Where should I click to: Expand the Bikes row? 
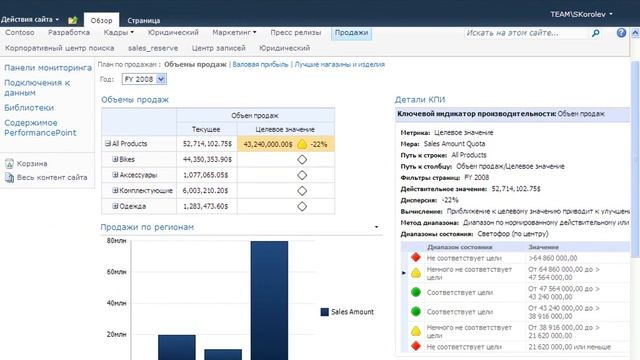(115, 159)
